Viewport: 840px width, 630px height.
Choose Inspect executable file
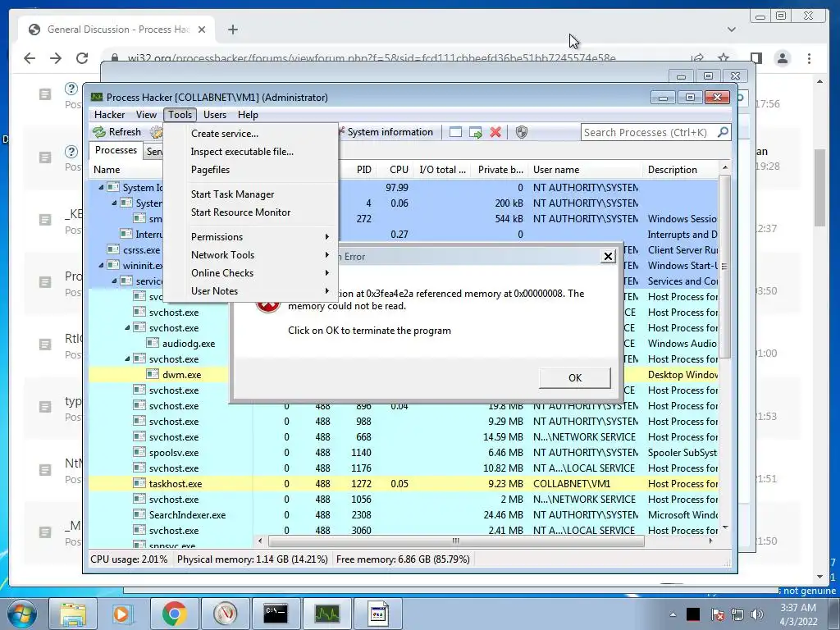pos(250,152)
